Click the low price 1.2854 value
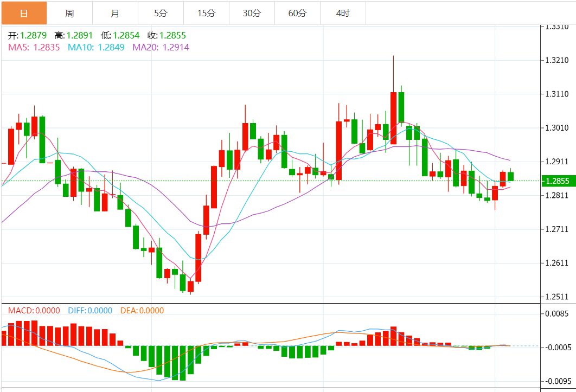Viewport: 576px width, 392px height. click(x=126, y=35)
